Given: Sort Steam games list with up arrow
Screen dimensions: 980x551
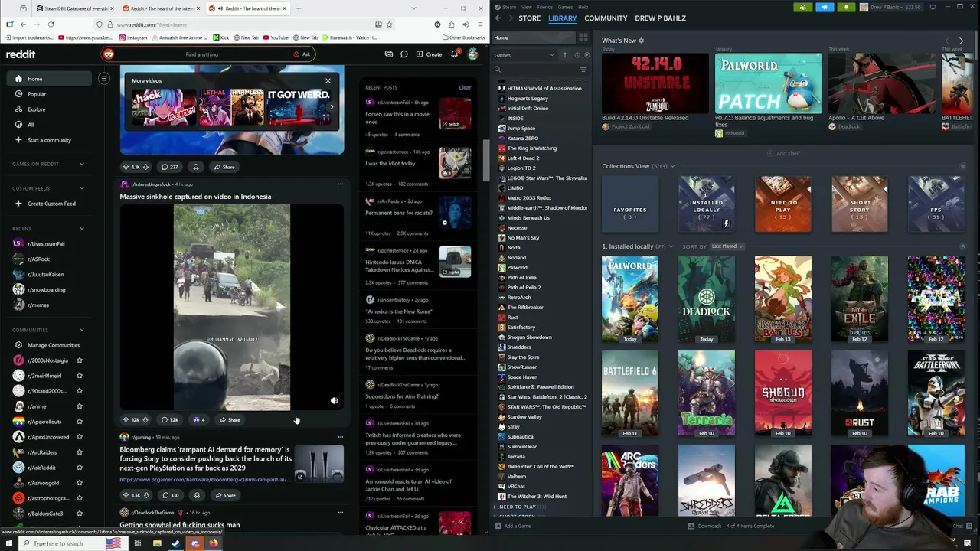Looking at the screenshot, I should (565, 55).
